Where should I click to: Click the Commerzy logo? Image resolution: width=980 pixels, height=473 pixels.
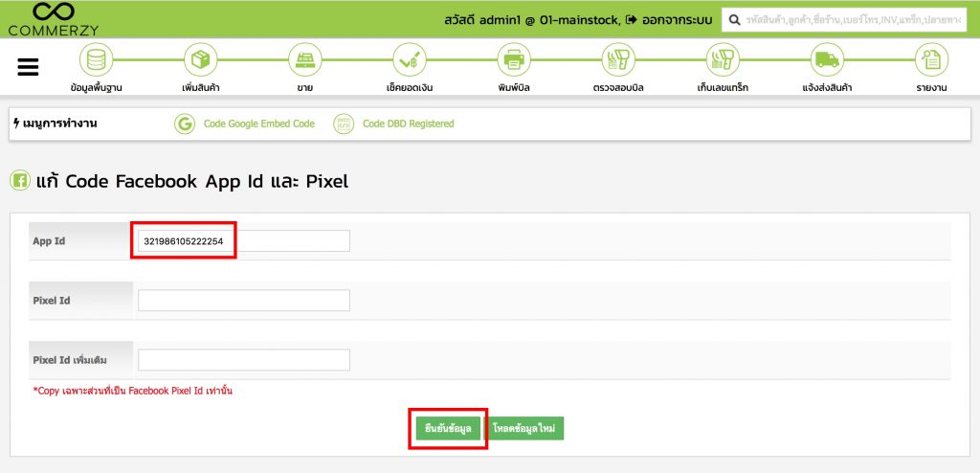point(54,19)
